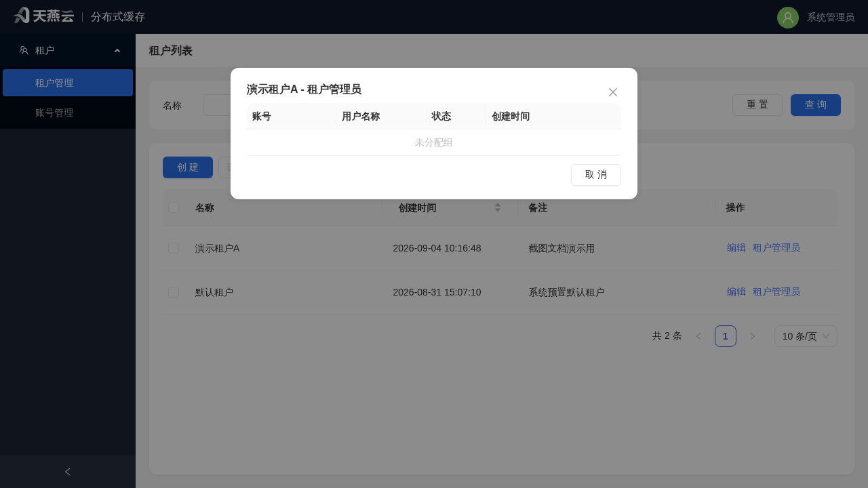The height and width of the screenshot is (488, 868).
Task: Click the 名称 search input field
Action: click(217, 105)
